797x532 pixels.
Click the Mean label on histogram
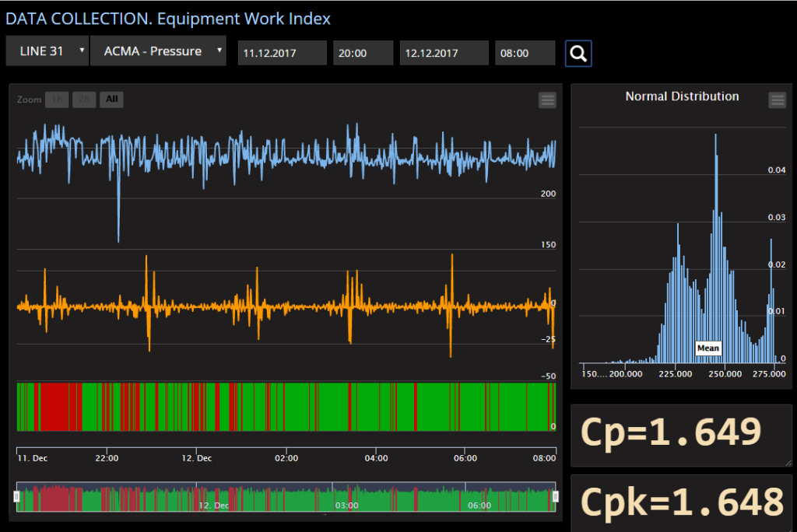707,348
